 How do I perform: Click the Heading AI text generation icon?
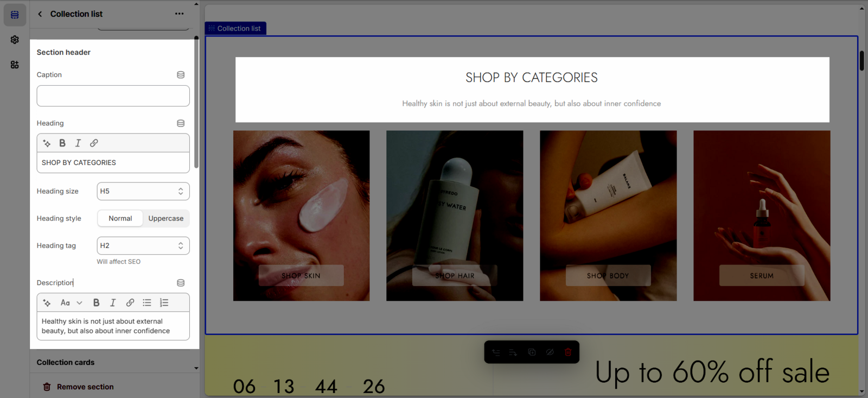coord(47,143)
